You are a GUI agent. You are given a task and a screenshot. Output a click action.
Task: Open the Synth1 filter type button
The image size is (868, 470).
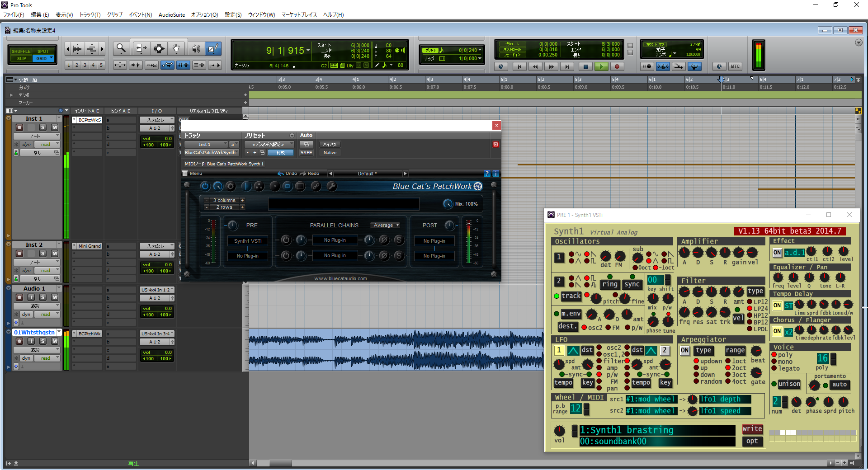tap(755, 291)
